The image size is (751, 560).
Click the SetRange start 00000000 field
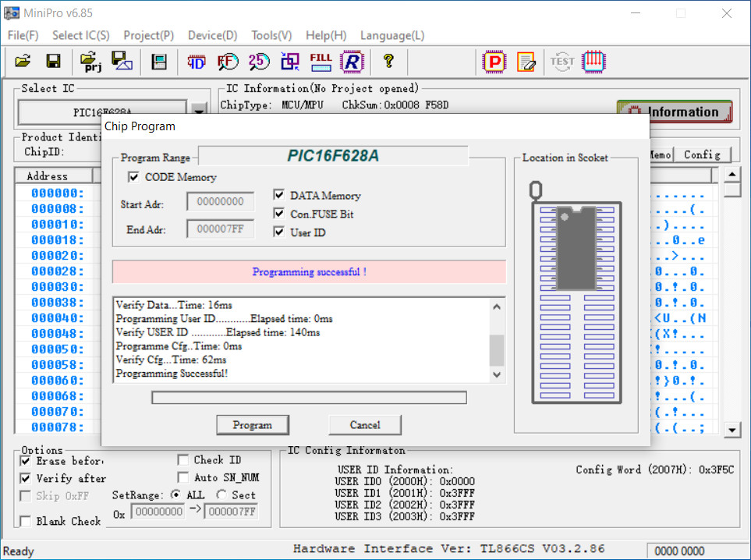pos(158,512)
